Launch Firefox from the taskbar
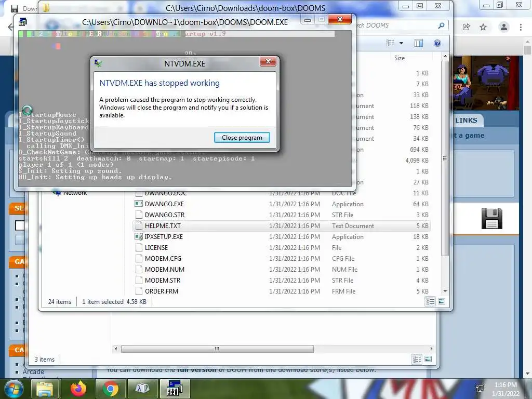The image size is (532, 399). coord(78,389)
